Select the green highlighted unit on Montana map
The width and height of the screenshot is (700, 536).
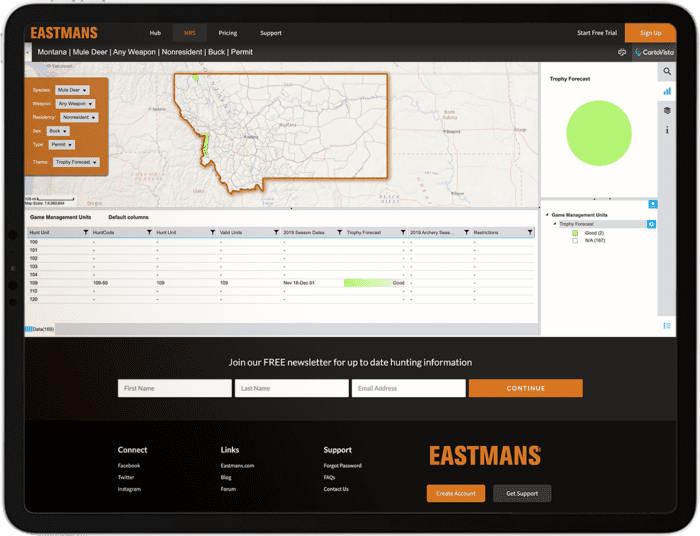pos(205,144)
